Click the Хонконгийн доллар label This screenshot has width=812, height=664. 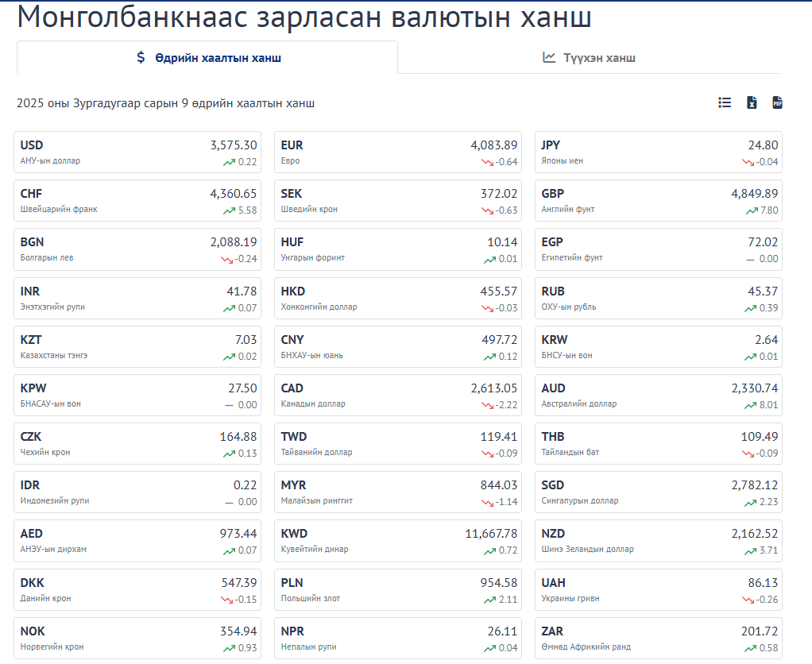pyautogui.click(x=319, y=307)
